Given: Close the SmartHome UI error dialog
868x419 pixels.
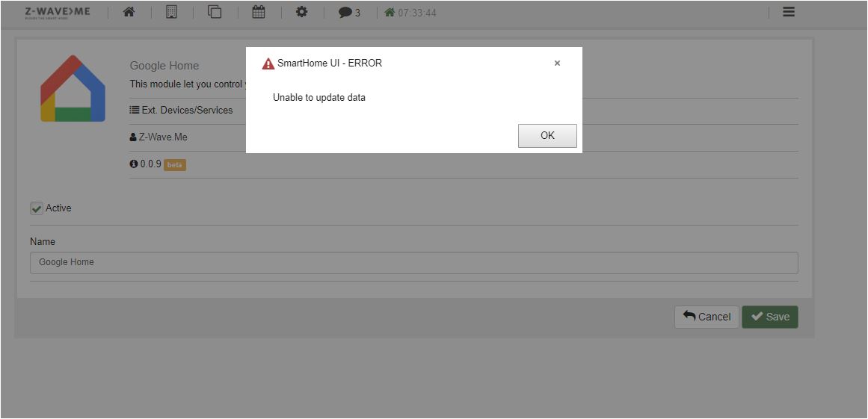Looking at the screenshot, I should [557, 63].
